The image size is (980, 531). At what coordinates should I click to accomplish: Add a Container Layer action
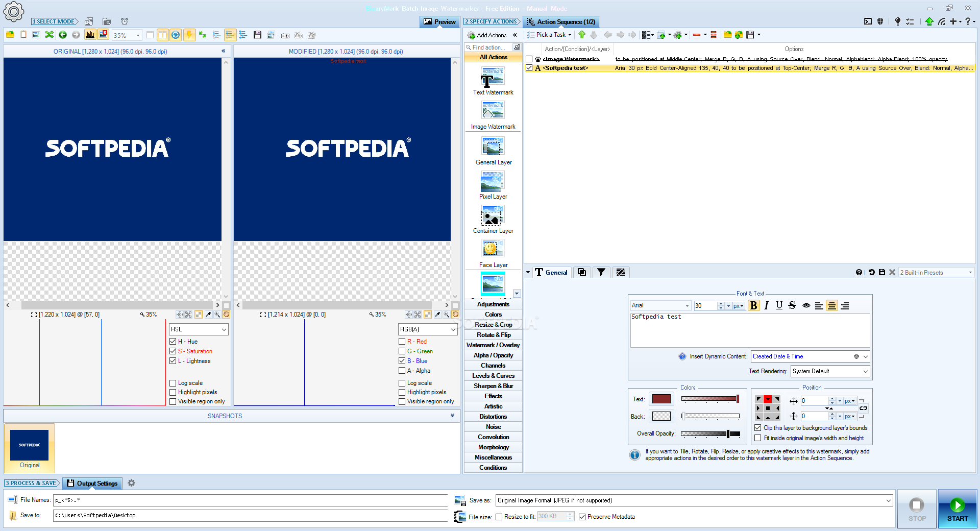coord(493,219)
